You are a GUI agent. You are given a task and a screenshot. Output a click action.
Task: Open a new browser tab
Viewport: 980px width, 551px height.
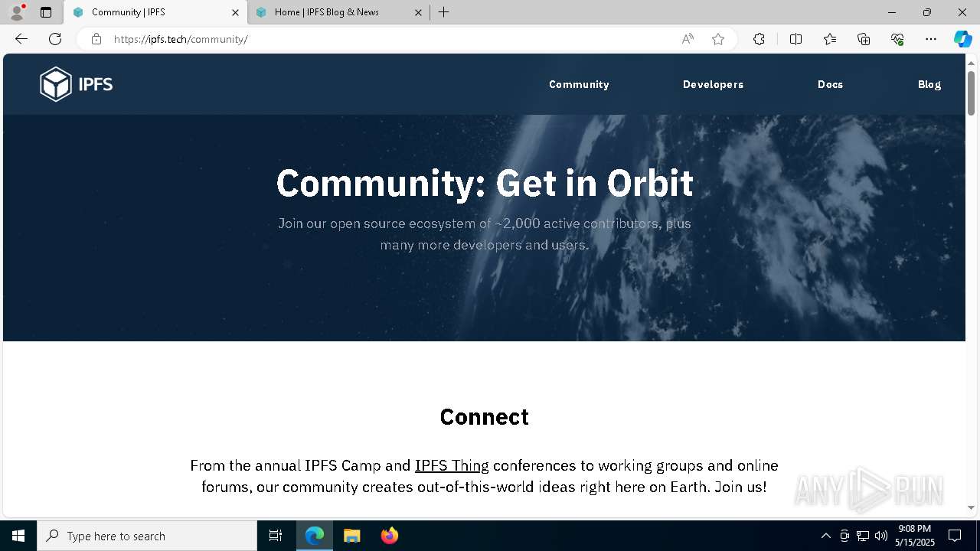[x=444, y=12]
